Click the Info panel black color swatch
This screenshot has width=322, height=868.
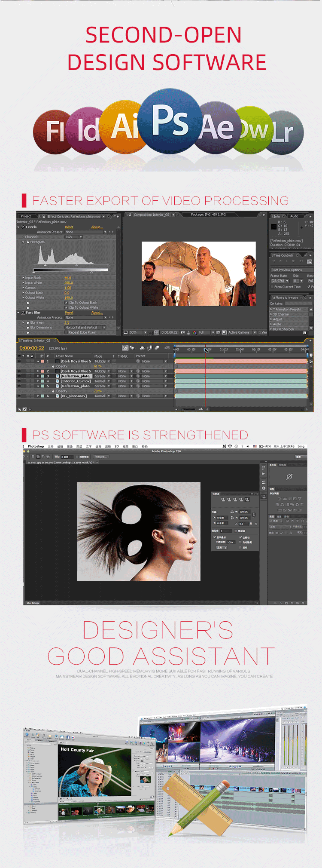pyautogui.click(x=273, y=227)
